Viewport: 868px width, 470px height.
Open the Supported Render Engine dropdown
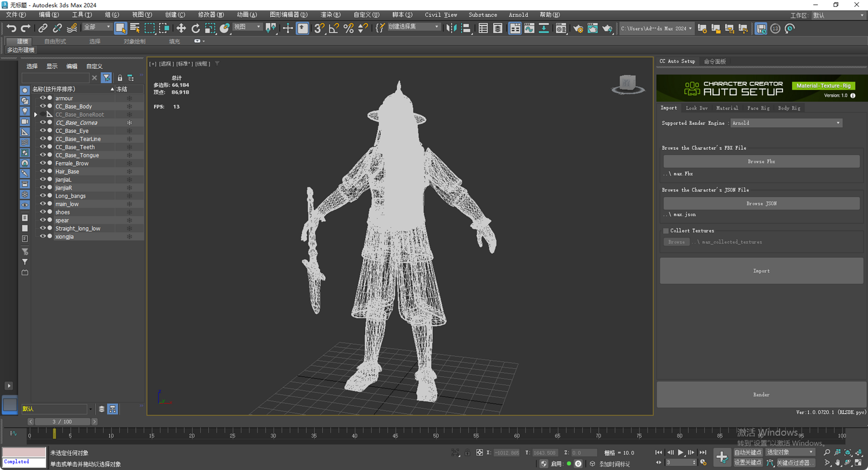coord(786,123)
